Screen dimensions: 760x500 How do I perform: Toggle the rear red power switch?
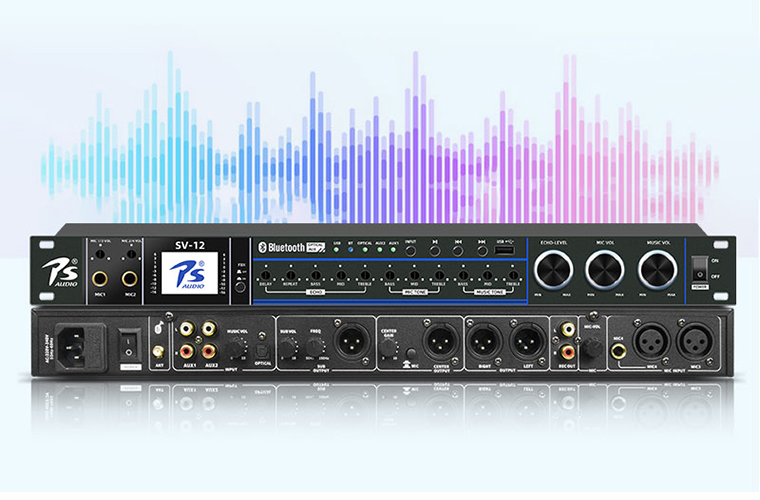point(129,342)
